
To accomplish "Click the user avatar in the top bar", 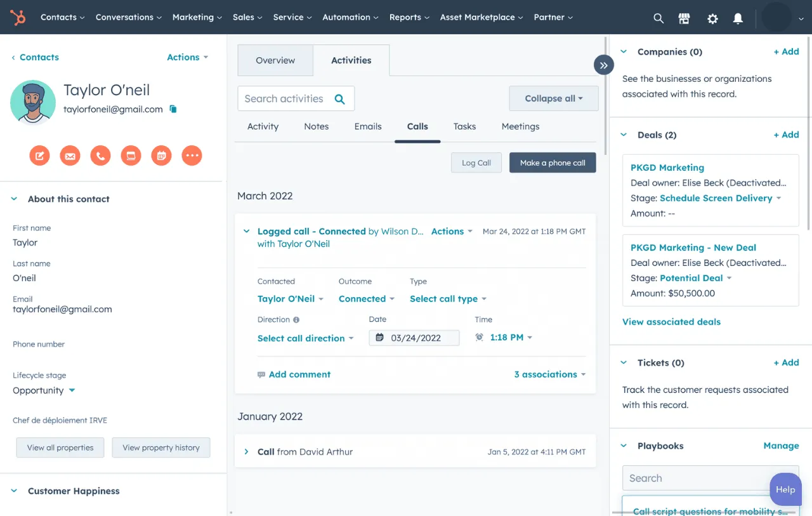I will 776,17.
